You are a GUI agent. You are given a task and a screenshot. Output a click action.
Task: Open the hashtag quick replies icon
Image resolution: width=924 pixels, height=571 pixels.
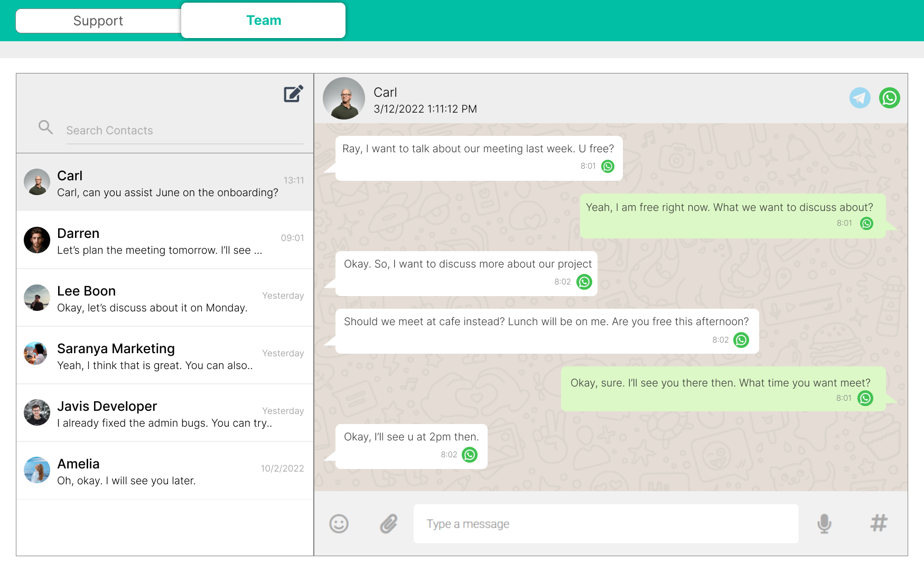[x=879, y=523]
